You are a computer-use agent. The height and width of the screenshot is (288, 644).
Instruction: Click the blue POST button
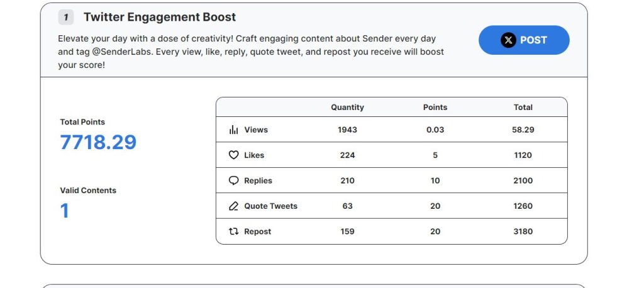coord(524,40)
